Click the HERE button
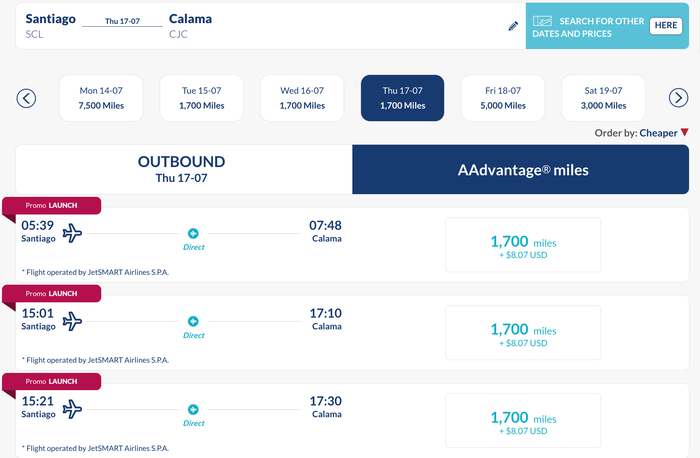This screenshot has height=458, width=700. click(666, 25)
